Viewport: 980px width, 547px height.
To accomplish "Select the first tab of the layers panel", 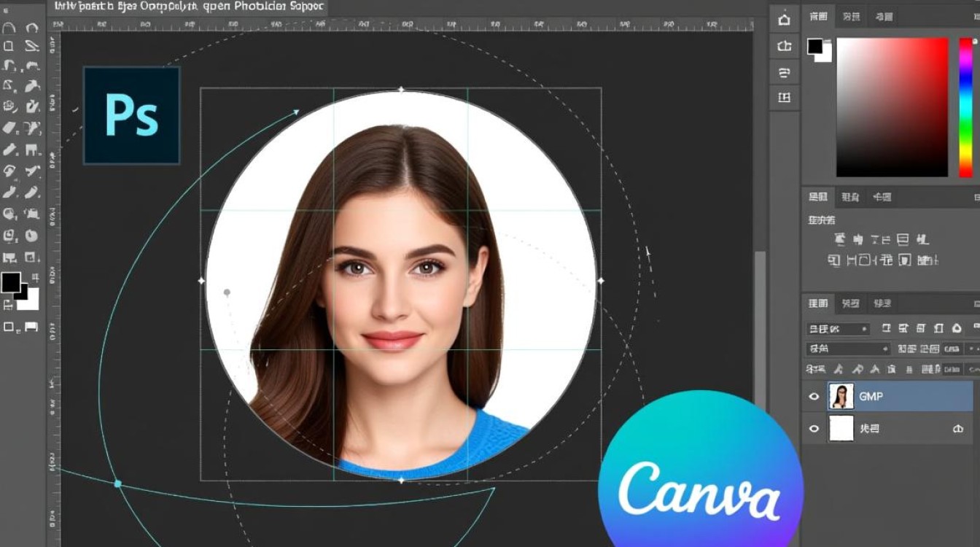I will point(818,303).
